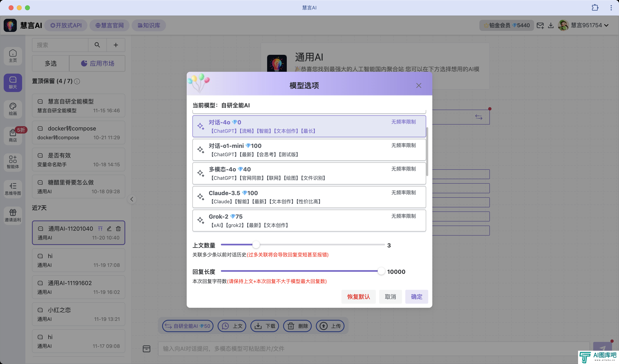Open the 应用市场 button
Screen dimensions: 619x364
click(97, 63)
